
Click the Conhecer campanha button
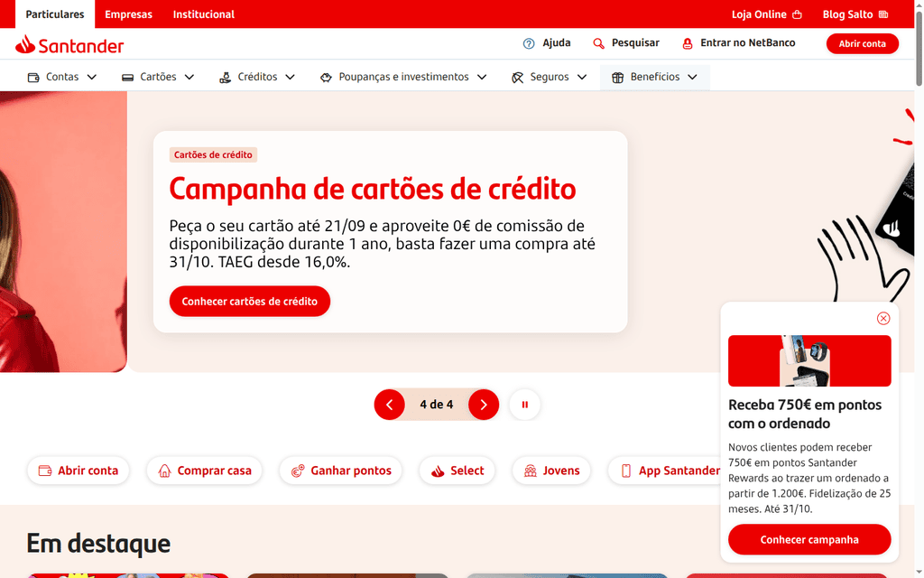tap(809, 540)
